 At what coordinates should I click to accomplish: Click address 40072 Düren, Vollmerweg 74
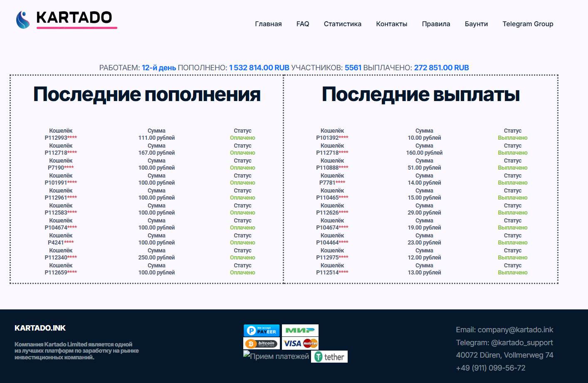click(x=504, y=355)
